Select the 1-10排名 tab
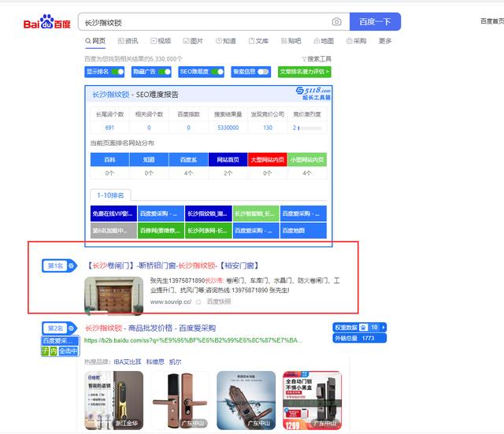The width and height of the screenshot is (504, 434). tap(110, 195)
